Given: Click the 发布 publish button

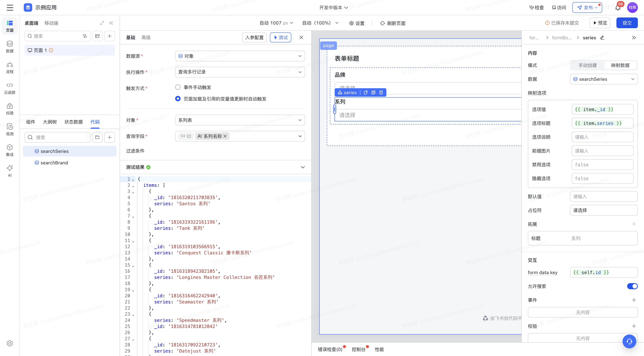Looking at the screenshot, I should (x=587, y=7).
